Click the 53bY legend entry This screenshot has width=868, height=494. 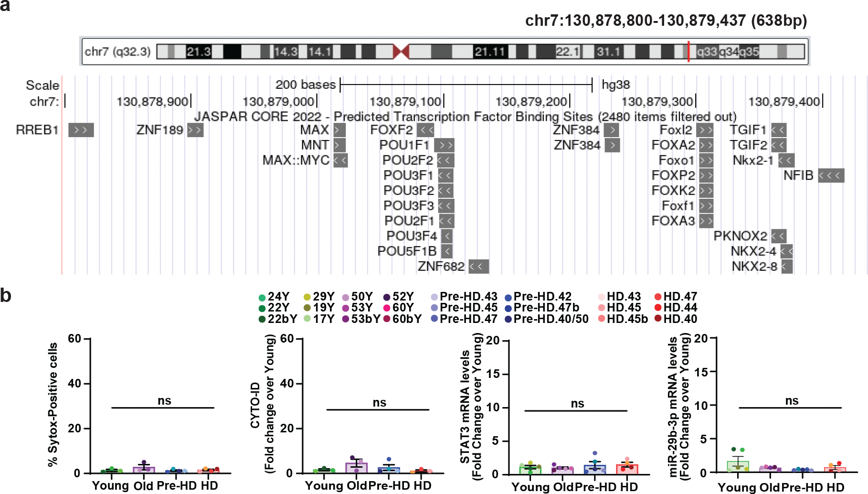coord(361,319)
